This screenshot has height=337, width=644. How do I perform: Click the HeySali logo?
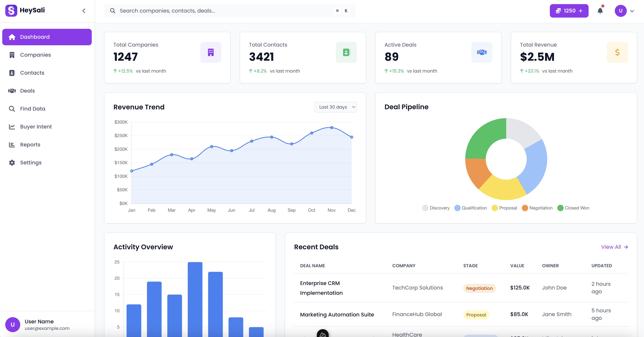click(25, 10)
